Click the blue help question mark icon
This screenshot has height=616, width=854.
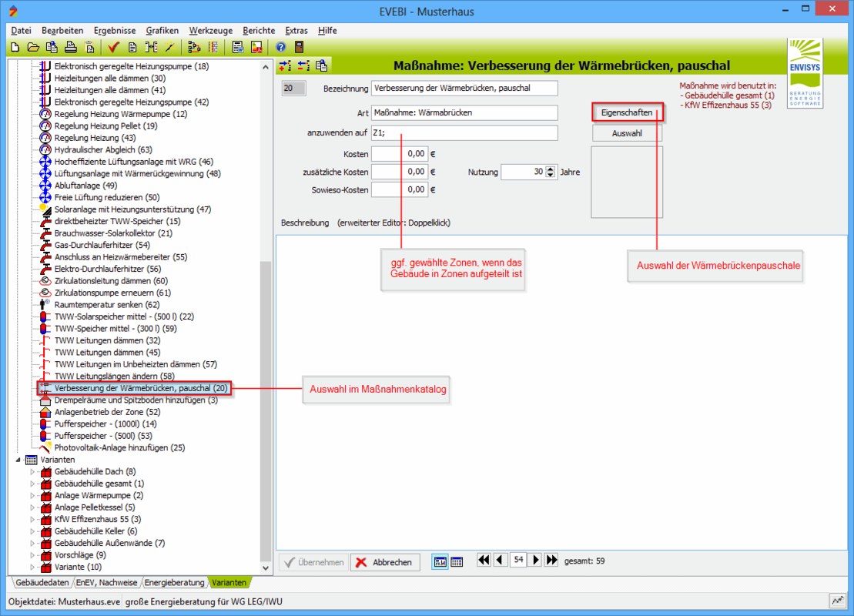[281, 47]
